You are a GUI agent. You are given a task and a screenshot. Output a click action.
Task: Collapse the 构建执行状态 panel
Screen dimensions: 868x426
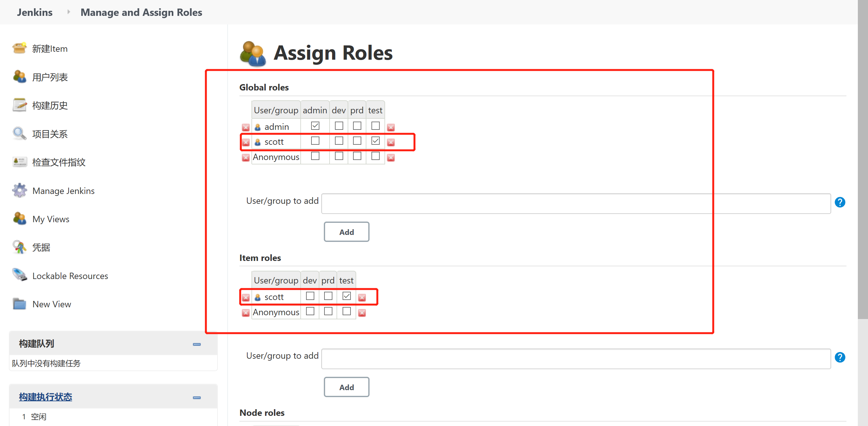[x=197, y=397]
